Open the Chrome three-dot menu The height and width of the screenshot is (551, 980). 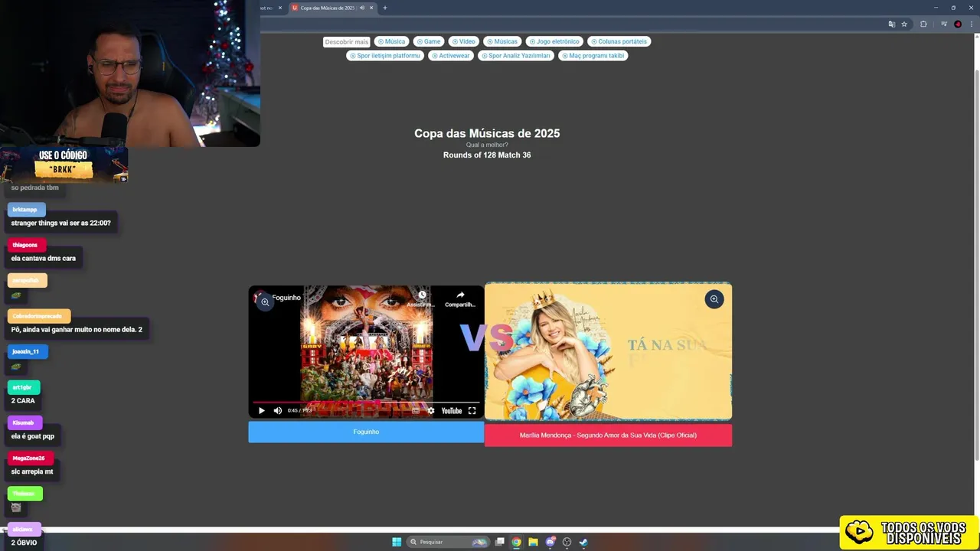pyautogui.click(x=971, y=24)
